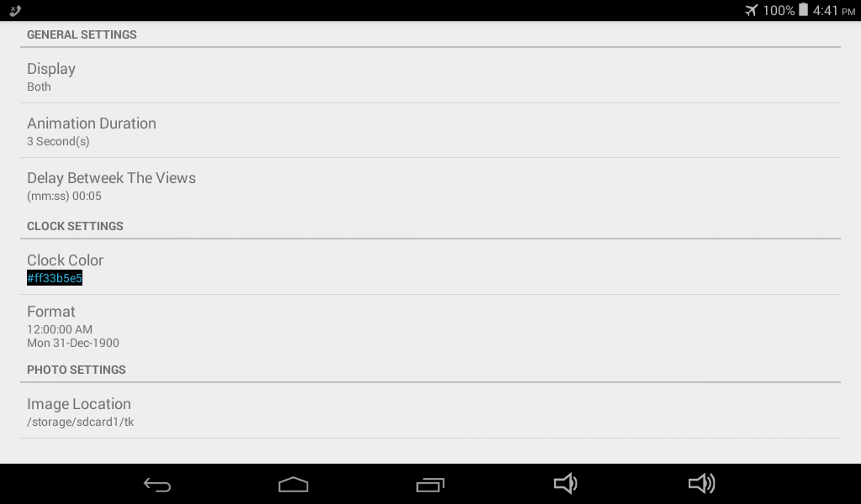The width and height of the screenshot is (861, 504).
Task: Tap the General Settings header
Action: pyautogui.click(x=82, y=34)
